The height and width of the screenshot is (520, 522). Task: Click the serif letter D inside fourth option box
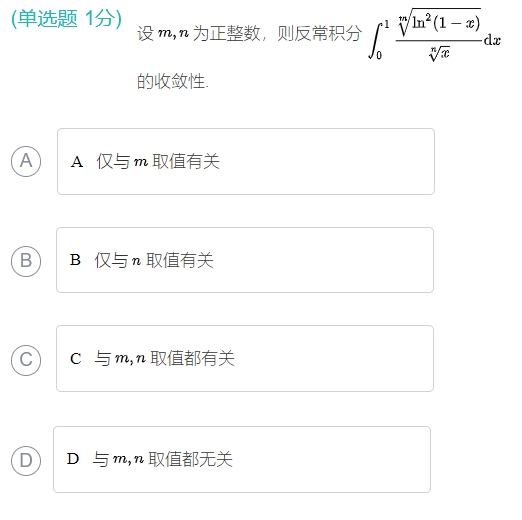click(x=73, y=459)
